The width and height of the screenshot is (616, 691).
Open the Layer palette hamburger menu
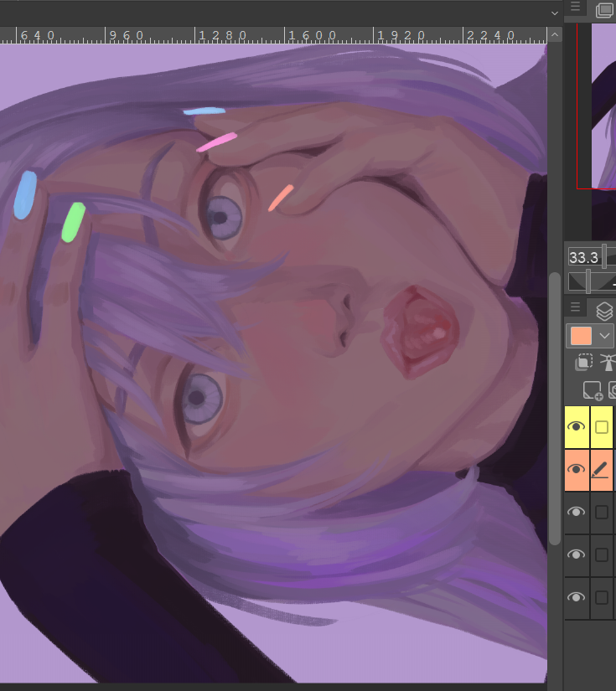point(575,307)
